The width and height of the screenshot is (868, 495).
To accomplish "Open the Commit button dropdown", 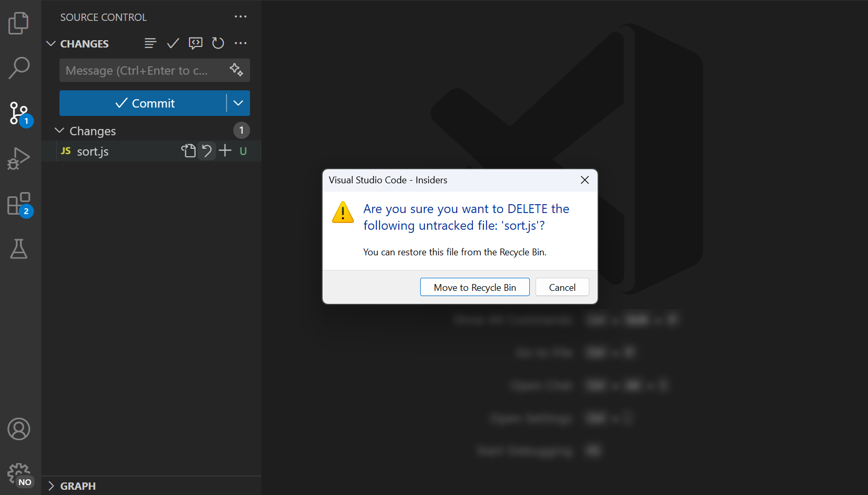I will pos(239,103).
